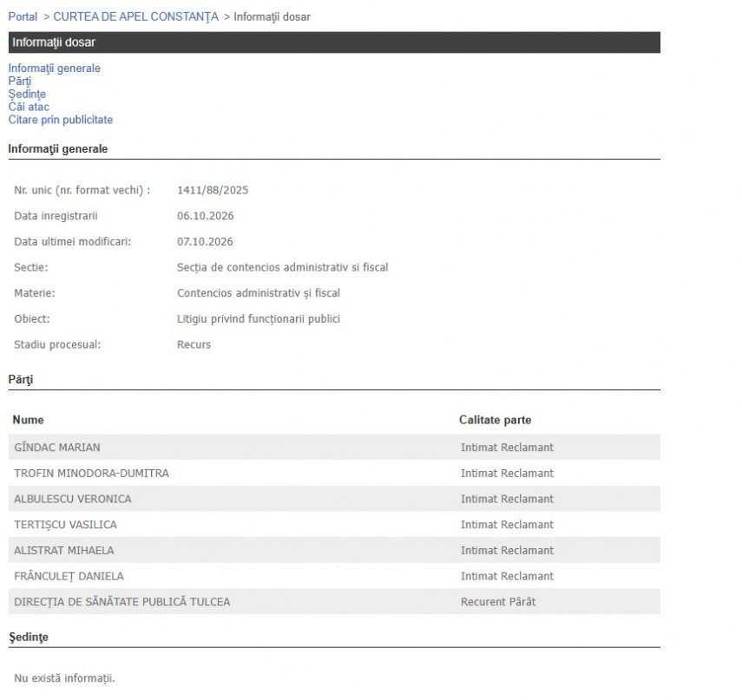Click the Data inregistrarii label
This screenshot has width=742, height=700.
coord(56,216)
